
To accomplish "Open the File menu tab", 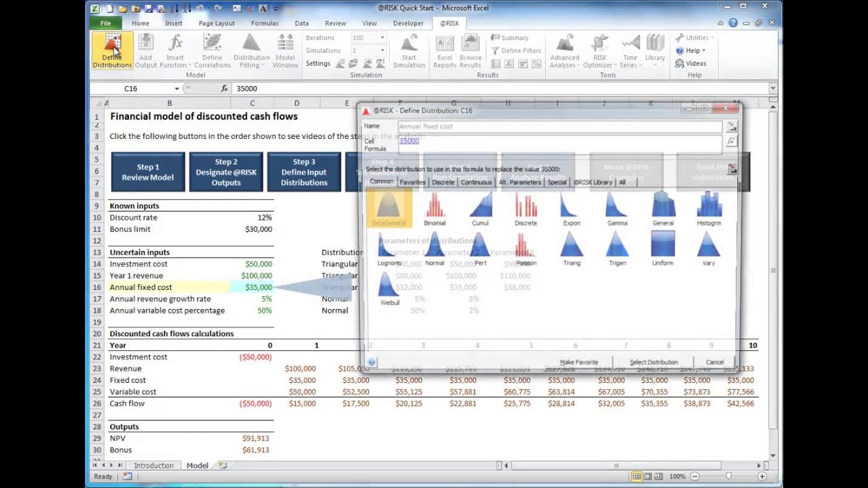I will point(106,23).
